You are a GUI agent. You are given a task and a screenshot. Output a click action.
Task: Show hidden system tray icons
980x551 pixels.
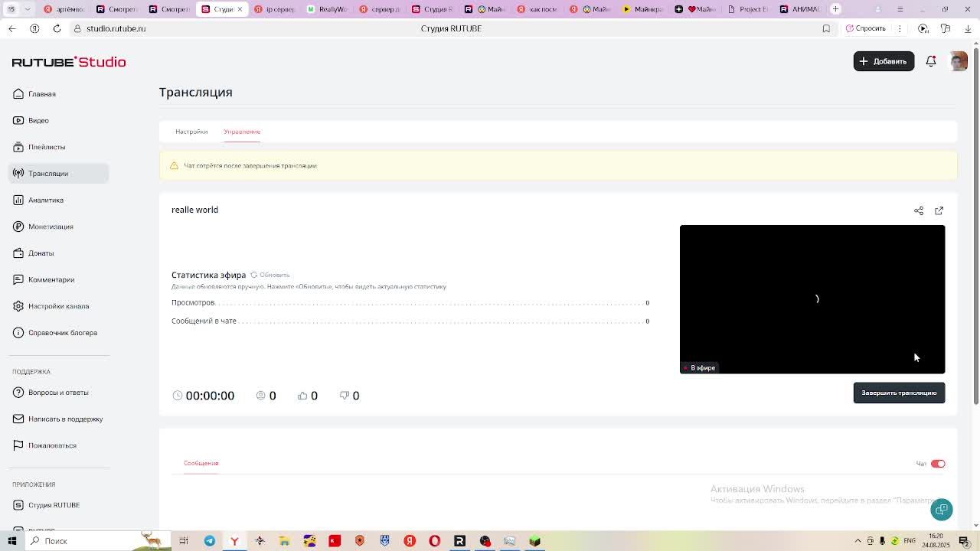click(x=857, y=541)
